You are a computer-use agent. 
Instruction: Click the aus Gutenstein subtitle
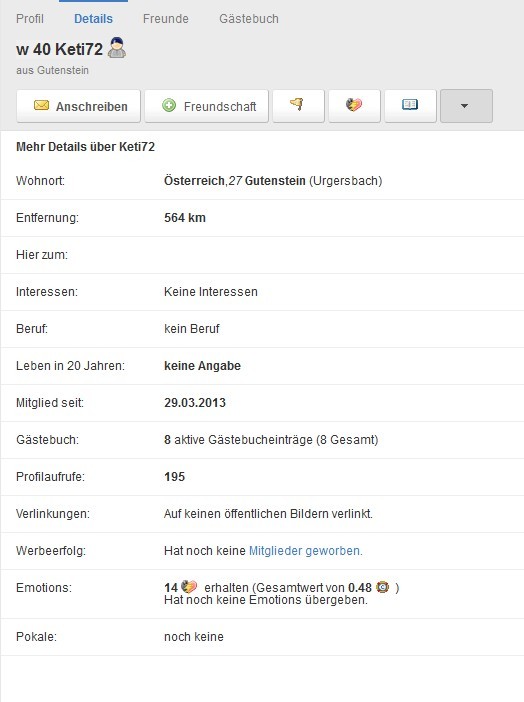tap(52, 70)
